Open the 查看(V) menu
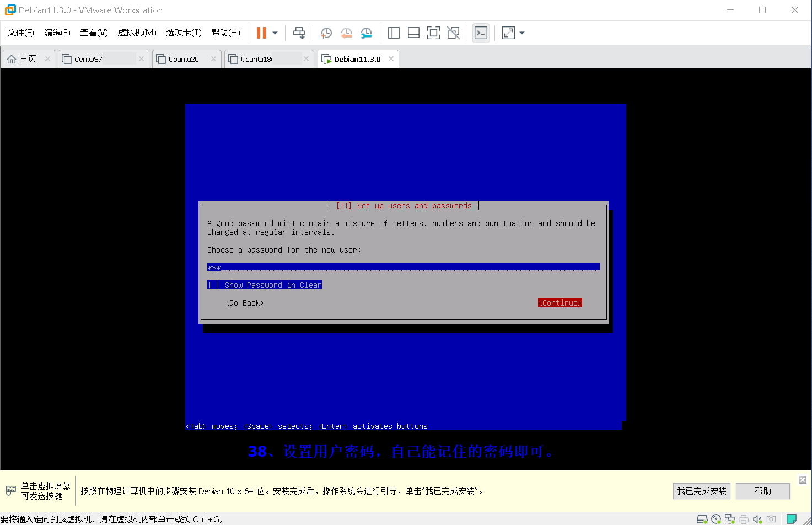Image resolution: width=812 pixels, height=525 pixels. 94,33
